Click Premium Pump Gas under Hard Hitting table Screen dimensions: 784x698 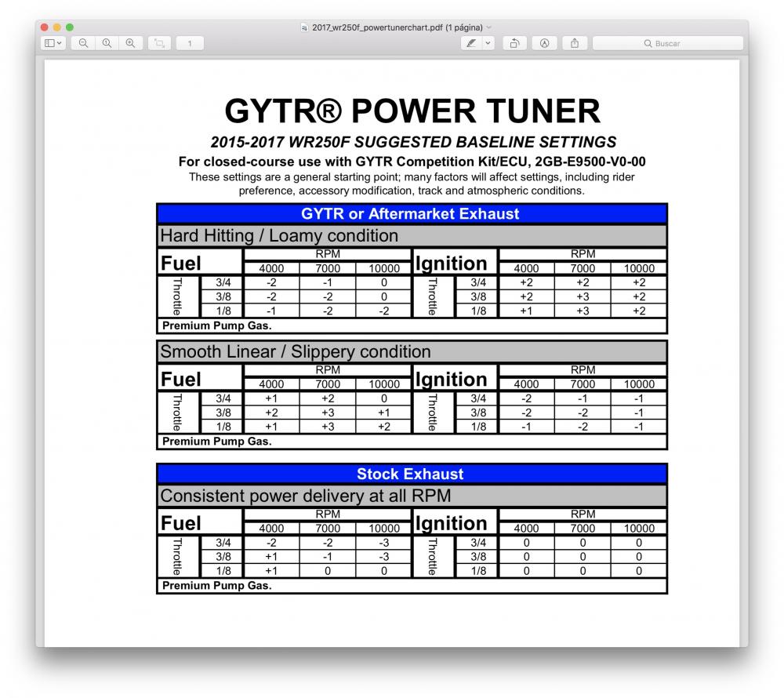click(217, 325)
